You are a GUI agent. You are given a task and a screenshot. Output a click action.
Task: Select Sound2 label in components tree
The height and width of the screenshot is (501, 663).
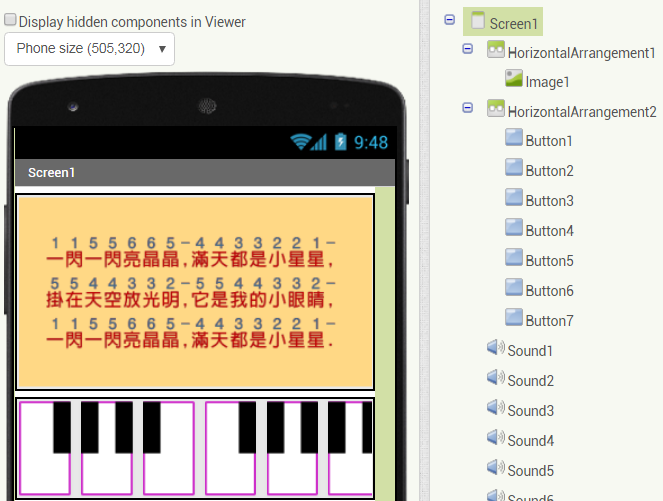[x=531, y=381]
